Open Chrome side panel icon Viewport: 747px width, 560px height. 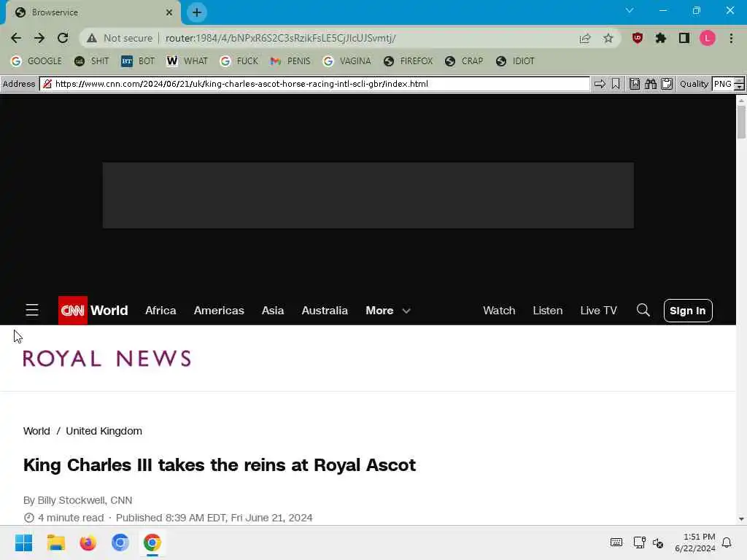point(684,38)
